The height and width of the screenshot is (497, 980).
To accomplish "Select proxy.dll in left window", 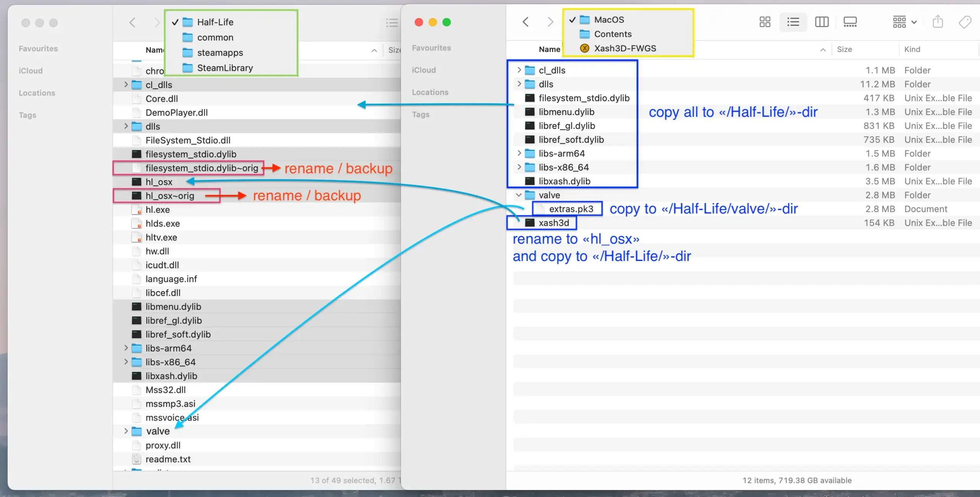I will 163,445.
